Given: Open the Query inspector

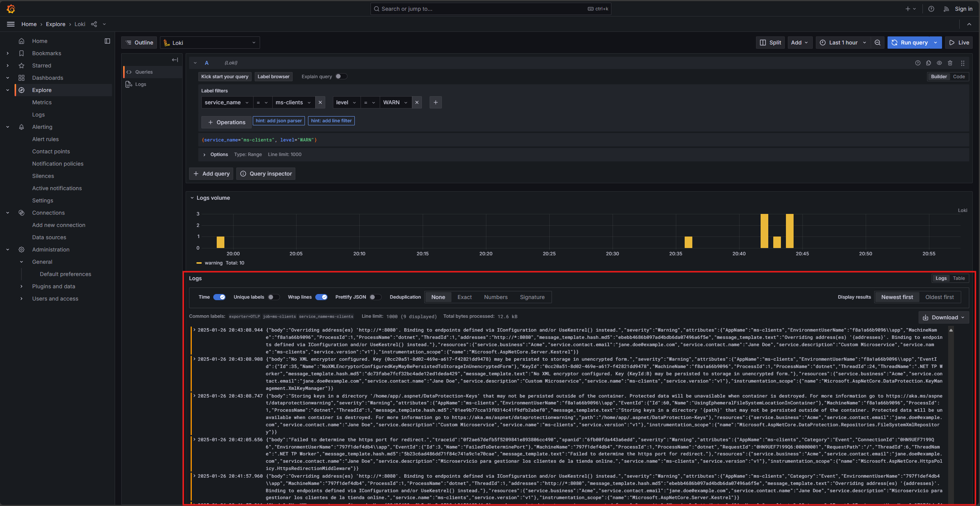Looking at the screenshot, I should (x=266, y=174).
